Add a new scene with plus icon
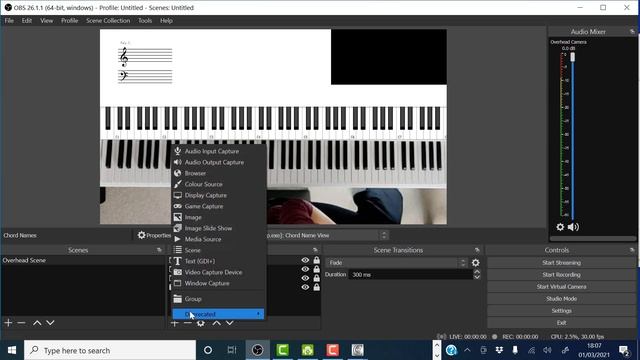 pos(8,323)
